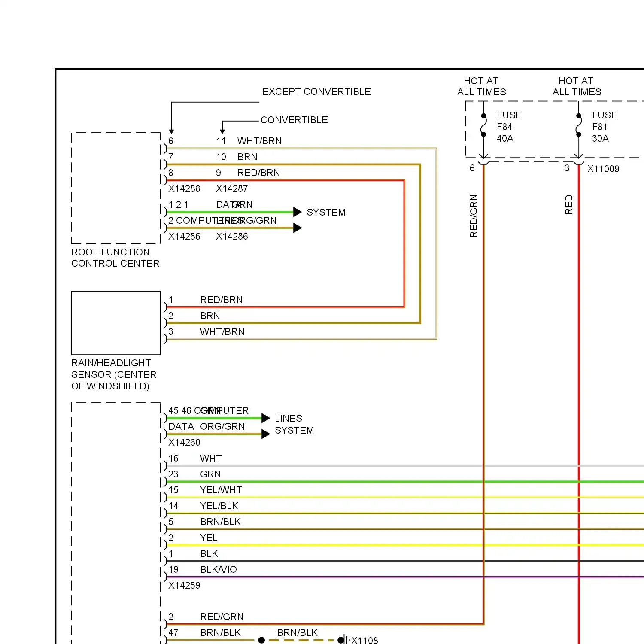Click the EXCEPT CONVERTIBLE label
This screenshot has width=644, height=644.
click(316, 91)
